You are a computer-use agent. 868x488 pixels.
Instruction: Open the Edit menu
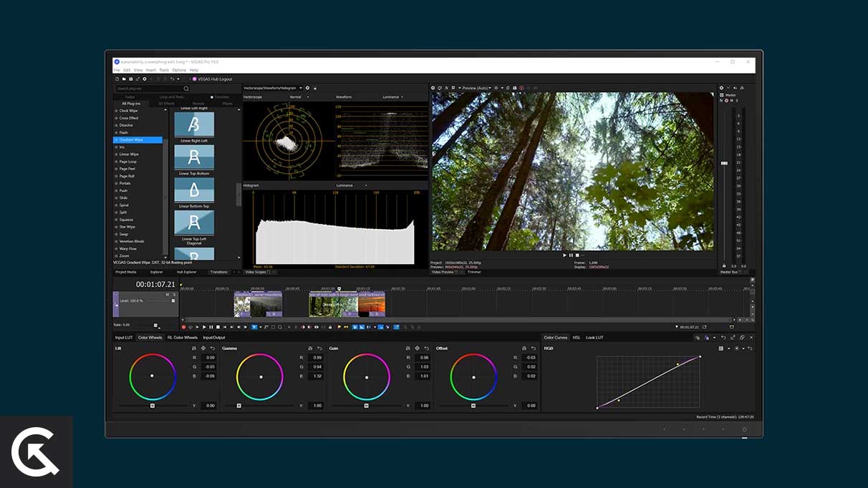(x=127, y=70)
